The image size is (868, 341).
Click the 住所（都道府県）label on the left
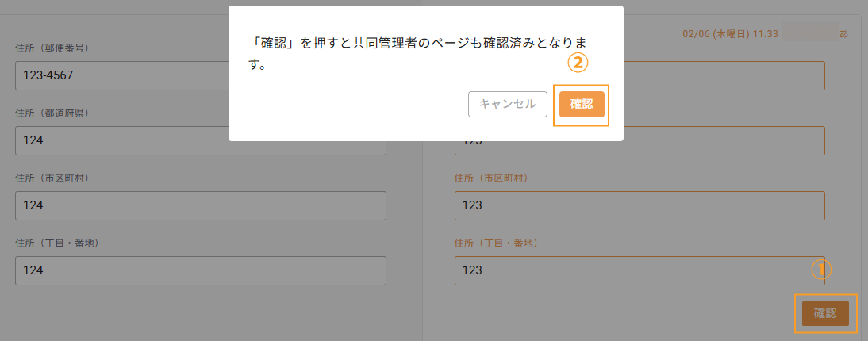pyautogui.click(x=52, y=113)
